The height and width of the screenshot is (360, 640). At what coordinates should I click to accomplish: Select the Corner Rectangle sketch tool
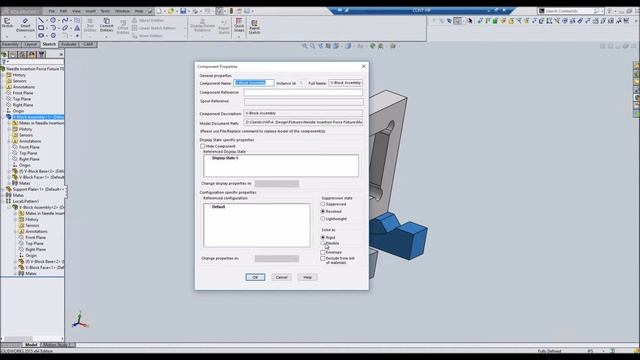pyautogui.click(x=41, y=28)
